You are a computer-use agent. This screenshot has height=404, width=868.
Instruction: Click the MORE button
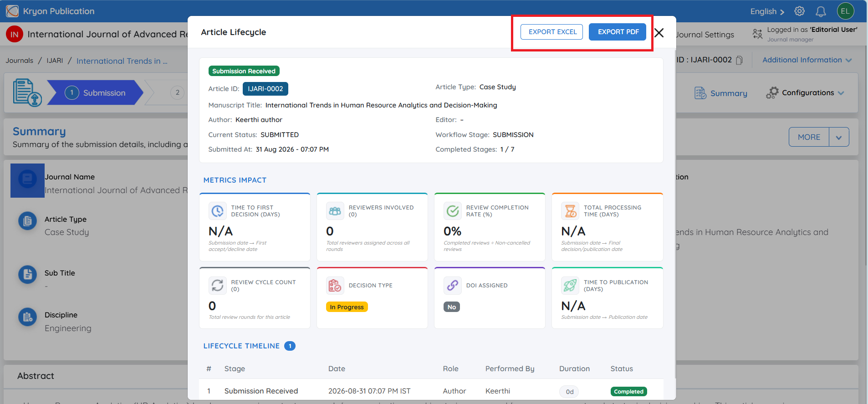tap(809, 137)
